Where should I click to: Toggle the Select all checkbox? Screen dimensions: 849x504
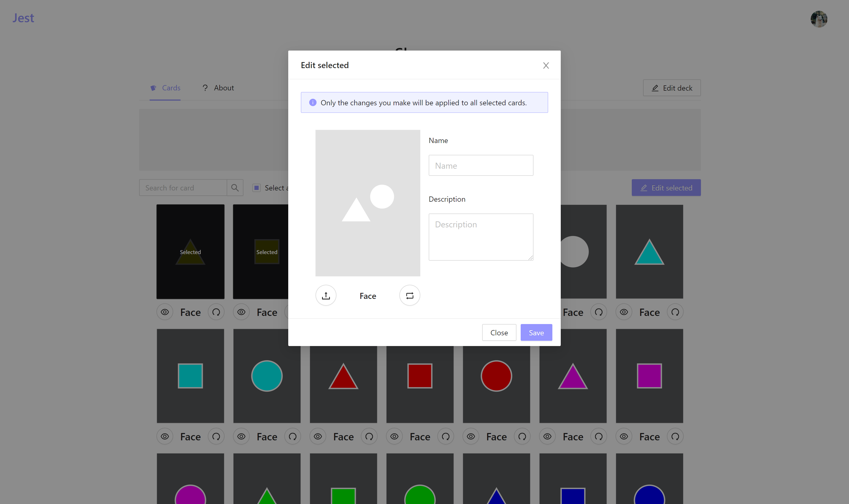point(257,188)
